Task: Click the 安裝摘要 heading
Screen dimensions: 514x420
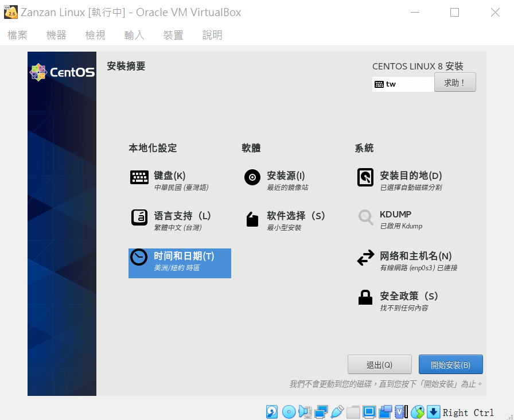Action: point(126,66)
